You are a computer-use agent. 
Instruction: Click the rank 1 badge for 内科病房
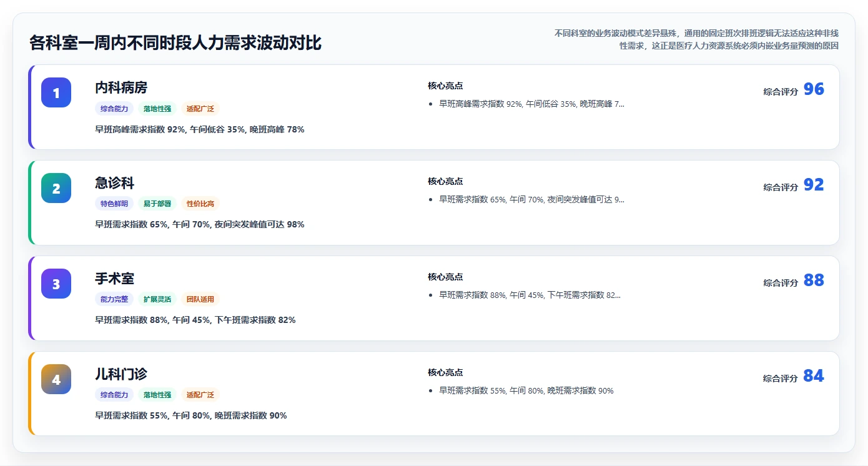pyautogui.click(x=56, y=92)
